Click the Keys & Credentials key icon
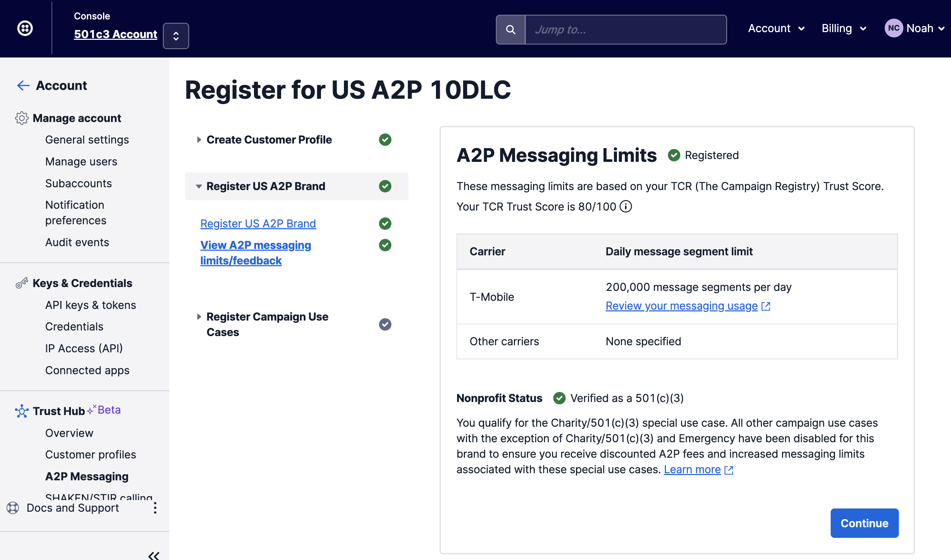Viewport: 951px width, 560px height. (x=22, y=283)
